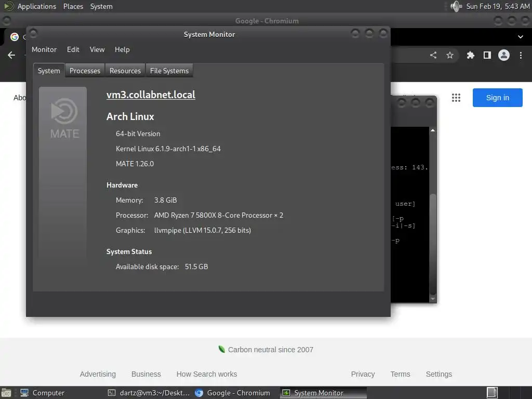Viewport: 532px width, 399px height.
Task: Click the Advertising footer link
Action: 98,374
